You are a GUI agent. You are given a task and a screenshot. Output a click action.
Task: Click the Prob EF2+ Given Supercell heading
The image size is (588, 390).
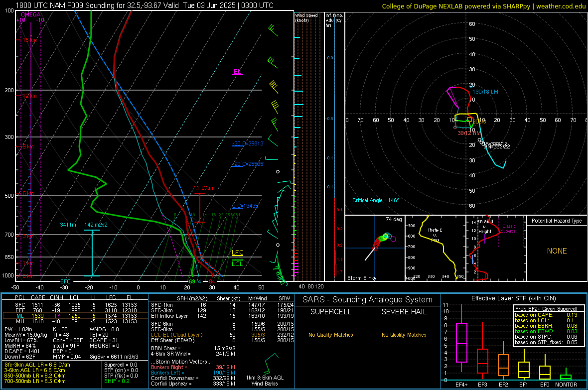[x=546, y=309]
